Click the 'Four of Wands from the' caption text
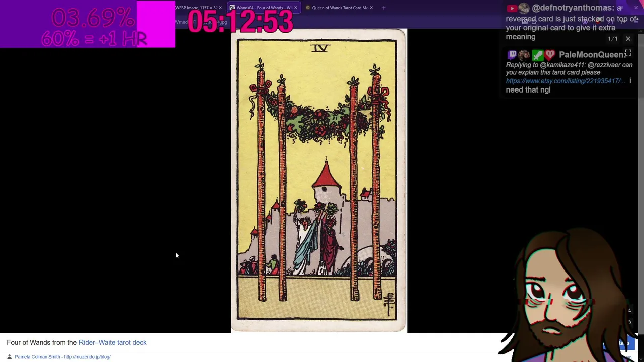This screenshot has width=644, height=362. click(x=42, y=342)
